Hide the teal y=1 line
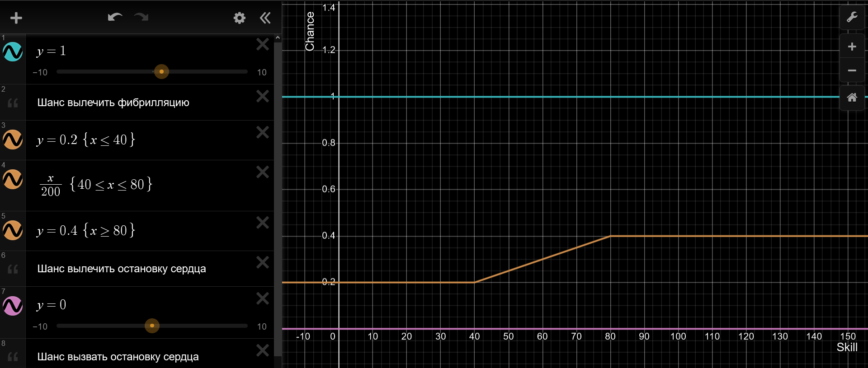 13,52
